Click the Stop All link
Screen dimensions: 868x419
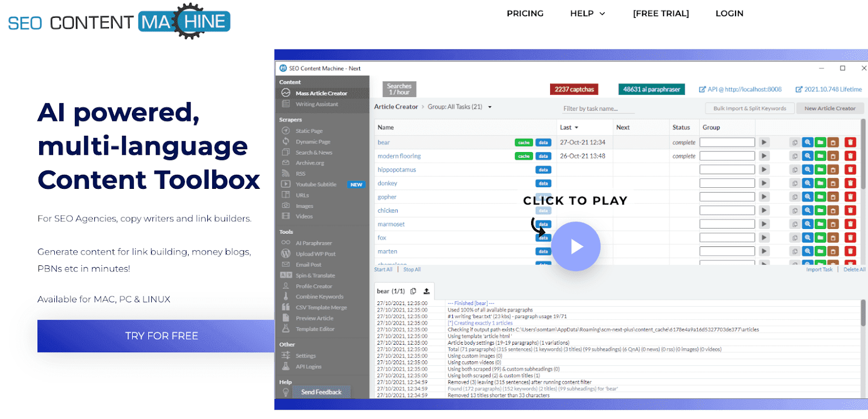point(412,270)
